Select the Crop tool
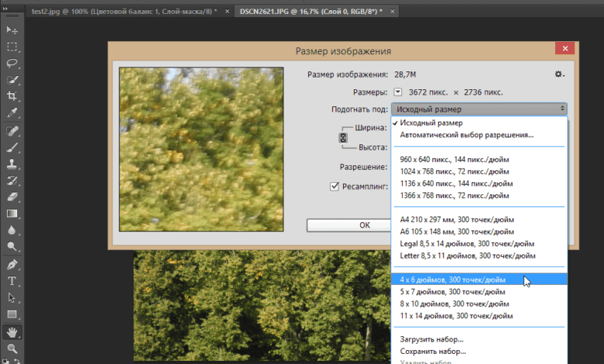The image size is (604, 364). point(12,96)
